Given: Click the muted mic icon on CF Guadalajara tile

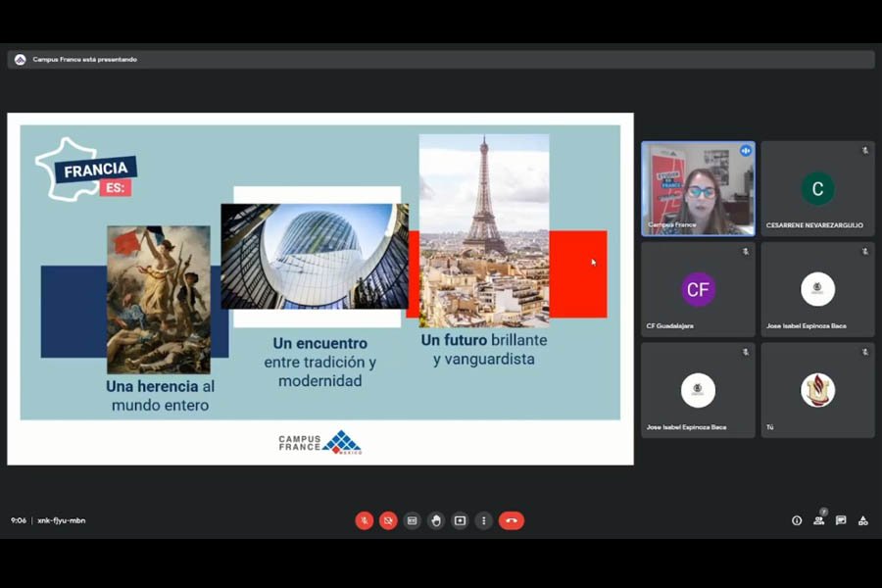Looking at the screenshot, I should click(x=746, y=252).
